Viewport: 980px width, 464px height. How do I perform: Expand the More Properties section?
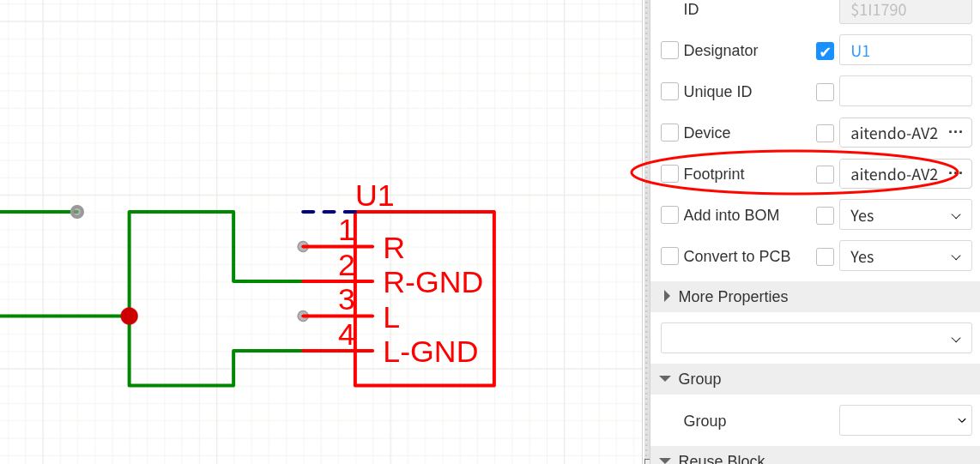815,297
